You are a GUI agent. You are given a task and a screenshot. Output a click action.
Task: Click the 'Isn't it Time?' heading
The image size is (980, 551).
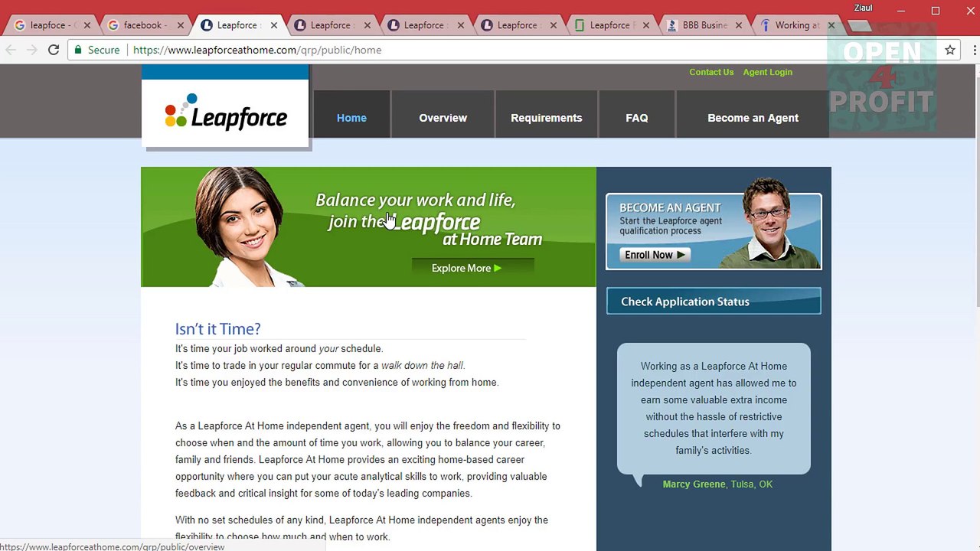[218, 329]
